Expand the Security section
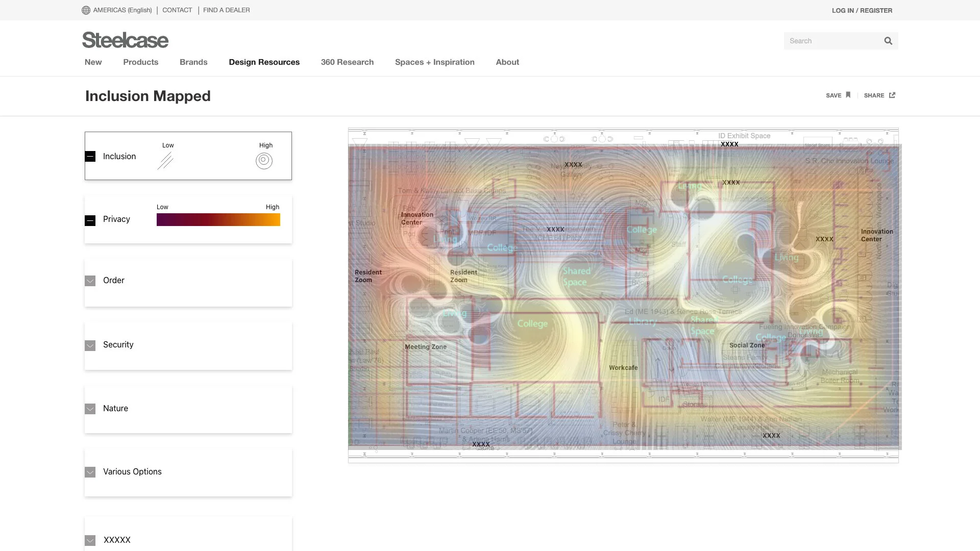The width and height of the screenshot is (980, 551). pos(90,345)
